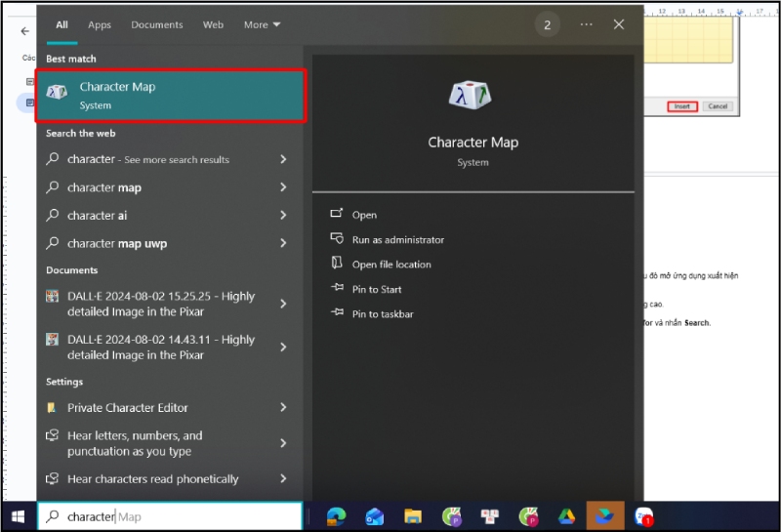Open Outlook from the taskbar

click(x=374, y=516)
